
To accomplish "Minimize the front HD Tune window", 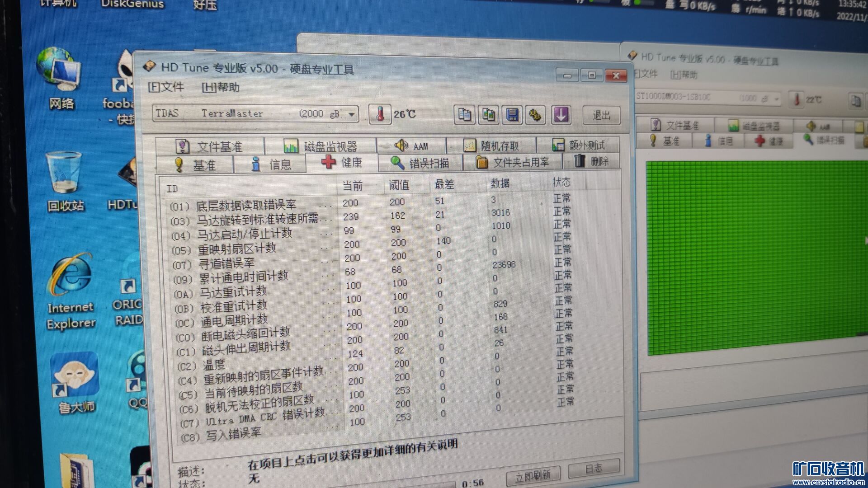I will pyautogui.click(x=567, y=75).
